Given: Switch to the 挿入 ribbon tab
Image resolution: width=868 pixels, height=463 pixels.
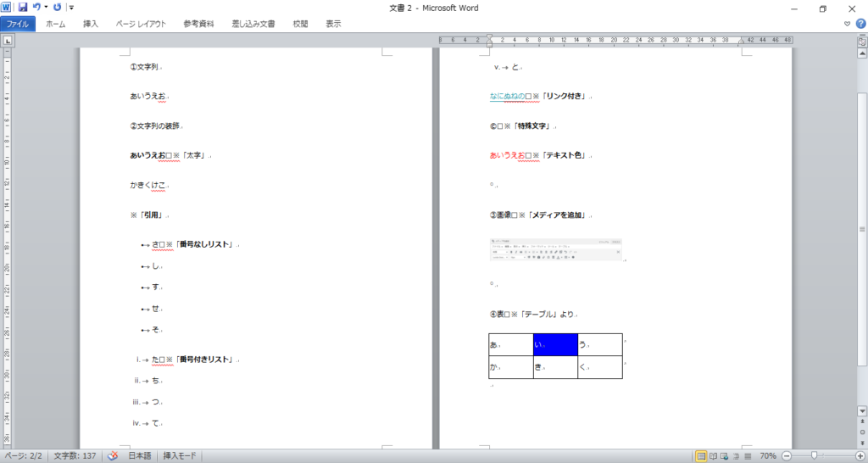Looking at the screenshot, I should (x=91, y=24).
